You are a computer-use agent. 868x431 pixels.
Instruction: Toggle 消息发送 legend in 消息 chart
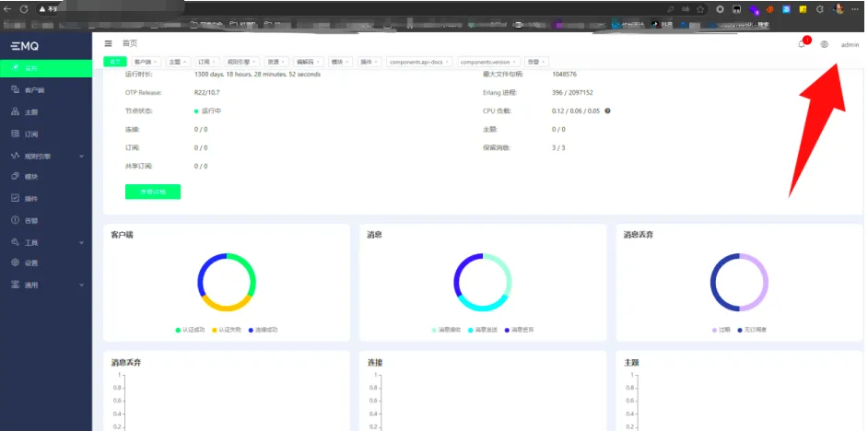point(483,330)
